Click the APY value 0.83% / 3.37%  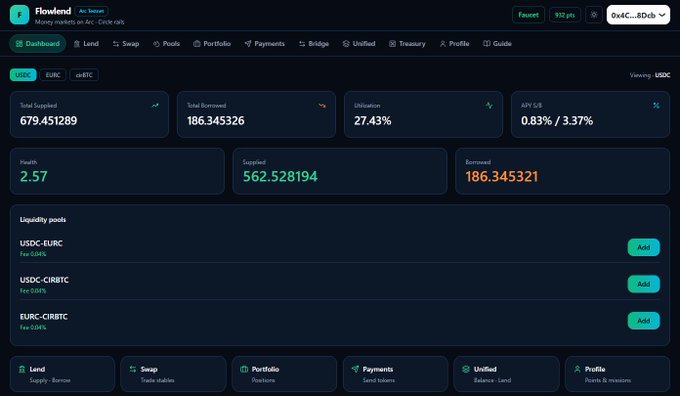pyautogui.click(x=557, y=121)
